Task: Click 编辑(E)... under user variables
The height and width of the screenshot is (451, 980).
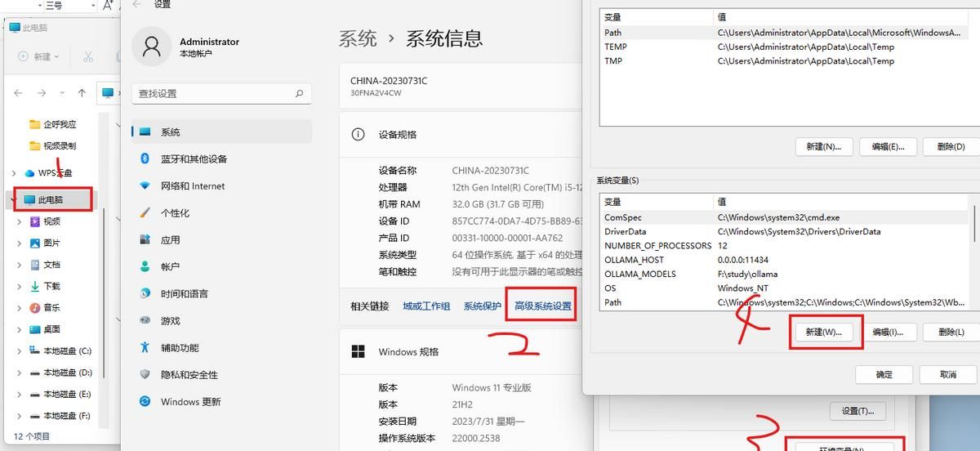Action: pos(888,146)
